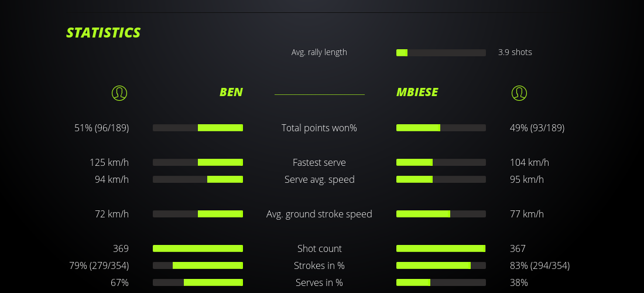Click Mbiese's strokes in % bar
This screenshot has height=293, width=644.
441,265
